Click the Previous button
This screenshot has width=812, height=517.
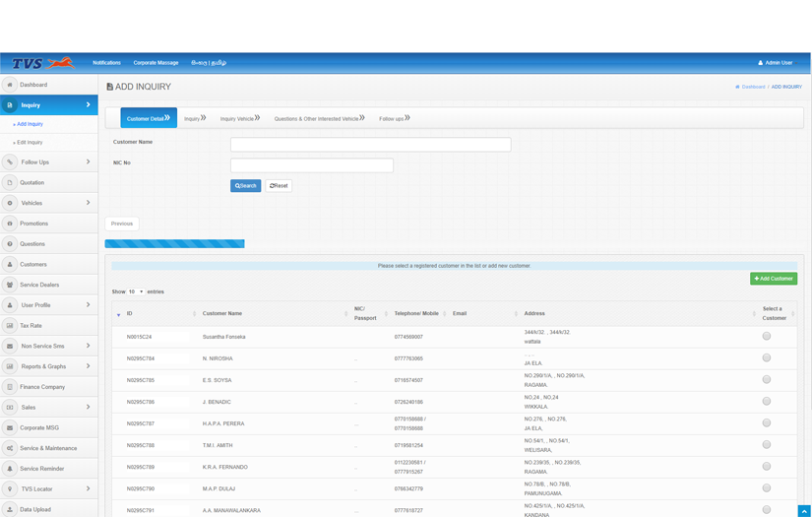coord(122,224)
